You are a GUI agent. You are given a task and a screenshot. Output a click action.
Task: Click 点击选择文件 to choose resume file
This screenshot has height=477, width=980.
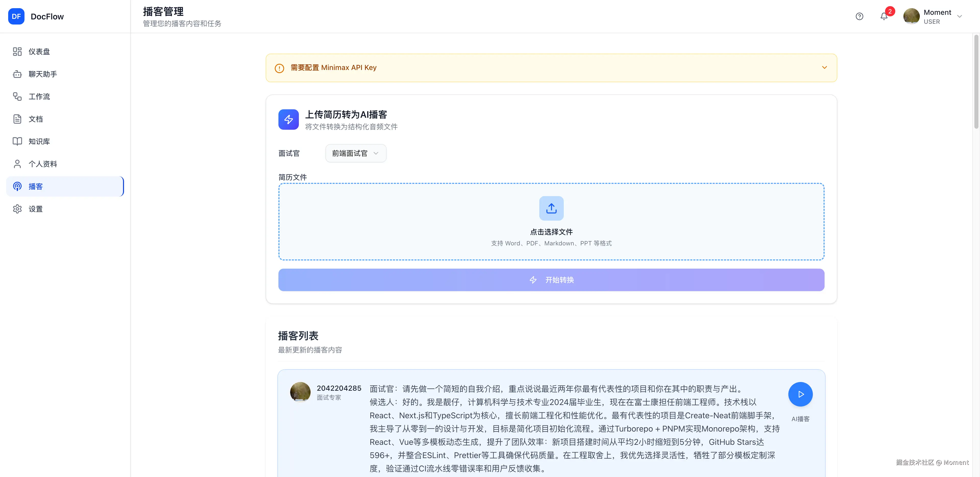pyautogui.click(x=551, y=232)
